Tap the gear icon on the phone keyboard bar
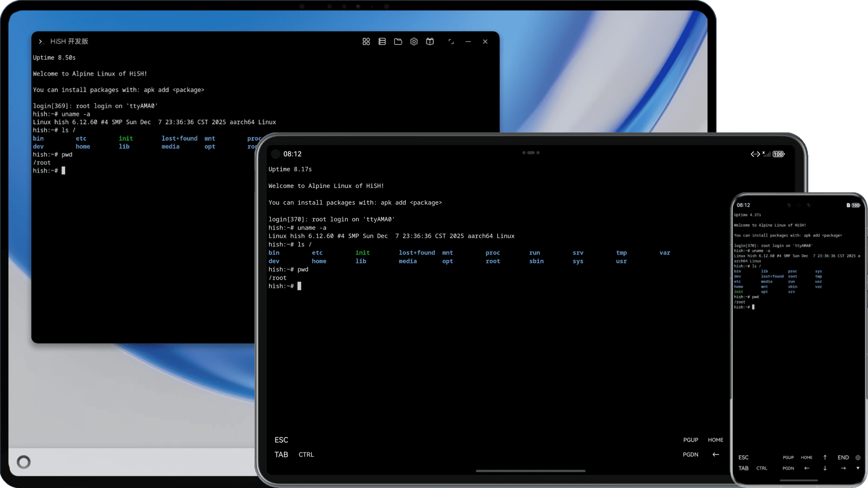This screenshot has width=868, height=488. [x=858, y=457]
